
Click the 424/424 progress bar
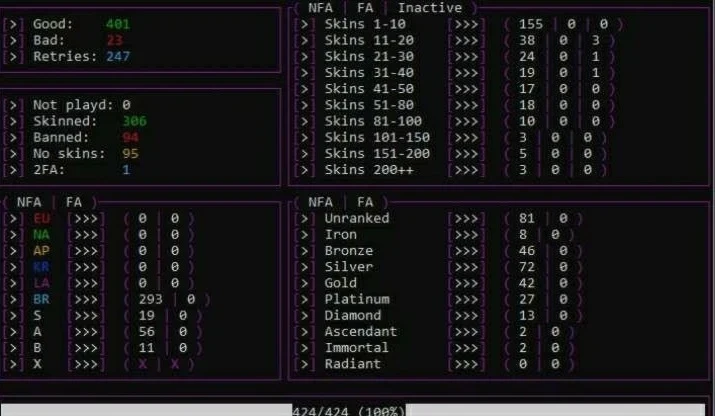348,410
